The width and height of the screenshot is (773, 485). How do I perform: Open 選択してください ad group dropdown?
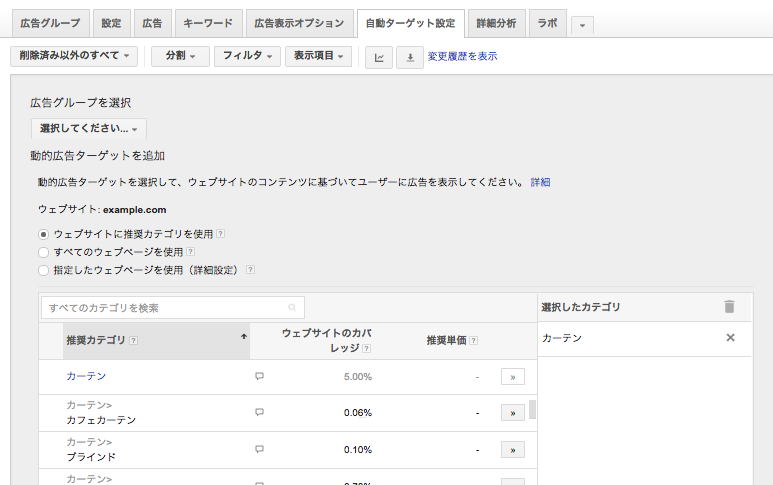(x=89, y=129)
